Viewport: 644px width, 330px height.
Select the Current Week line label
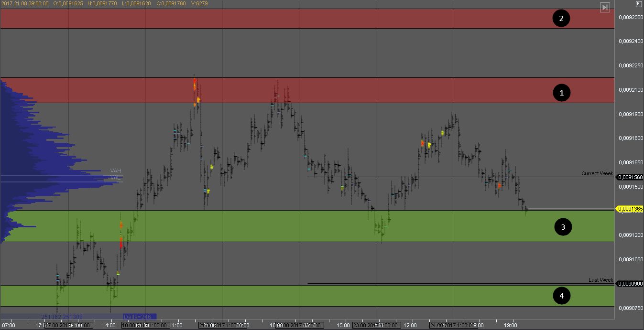(x=597, y=173)
